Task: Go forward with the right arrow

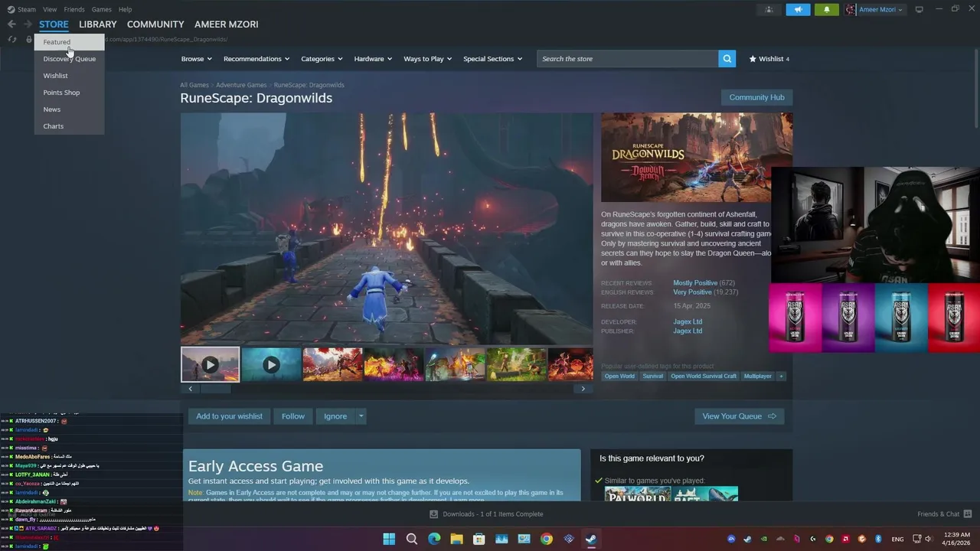Action: tap(28, 24)
